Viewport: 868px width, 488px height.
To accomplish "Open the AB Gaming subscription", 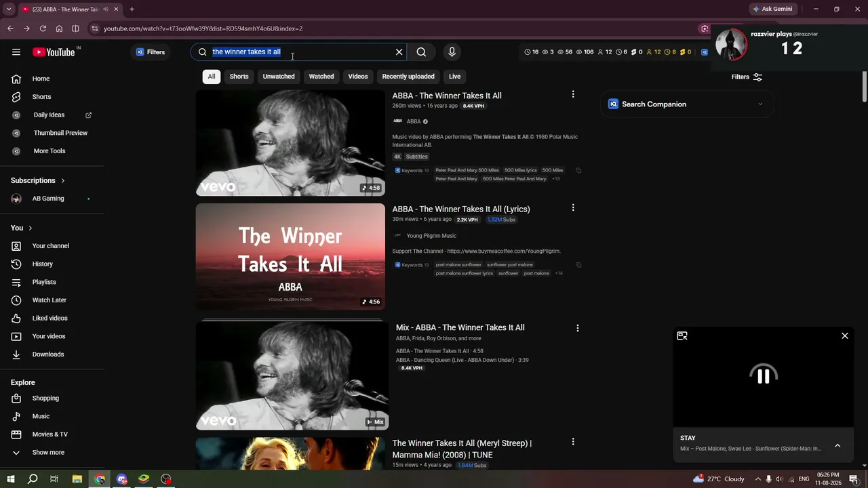I will click(53, 199).
